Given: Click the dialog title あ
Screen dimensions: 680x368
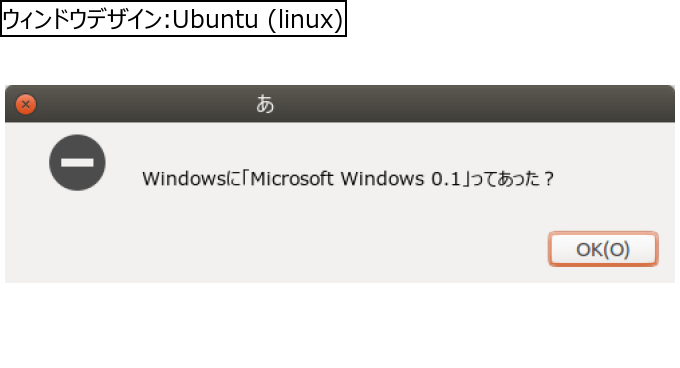Looking at the screenshot, I should (x=265, y=104).
